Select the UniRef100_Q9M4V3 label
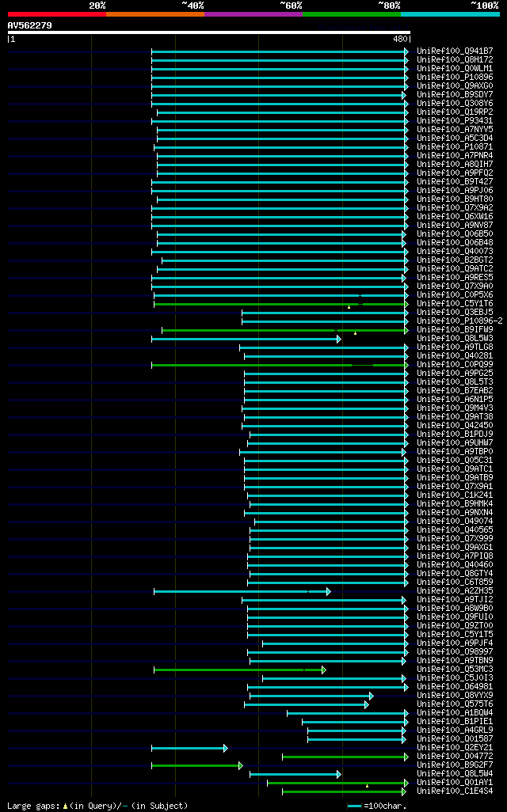The width and height of the screenshot is (507, 812). pos(456,408)
